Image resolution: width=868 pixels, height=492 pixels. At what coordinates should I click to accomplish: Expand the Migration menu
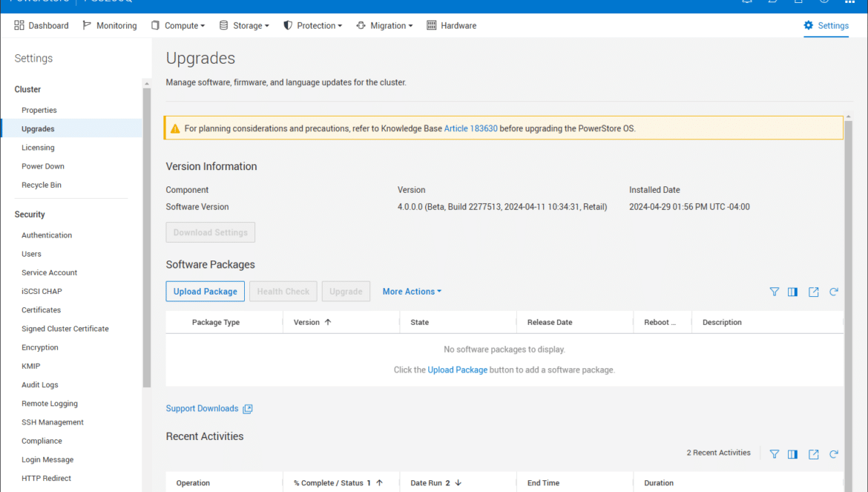pyautogui.click(x=384, y=25)
